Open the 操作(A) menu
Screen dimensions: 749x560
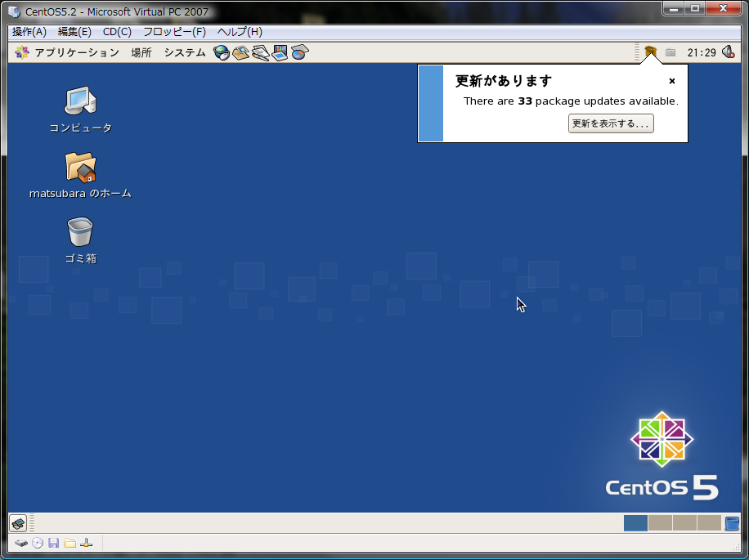click(29, 32)
